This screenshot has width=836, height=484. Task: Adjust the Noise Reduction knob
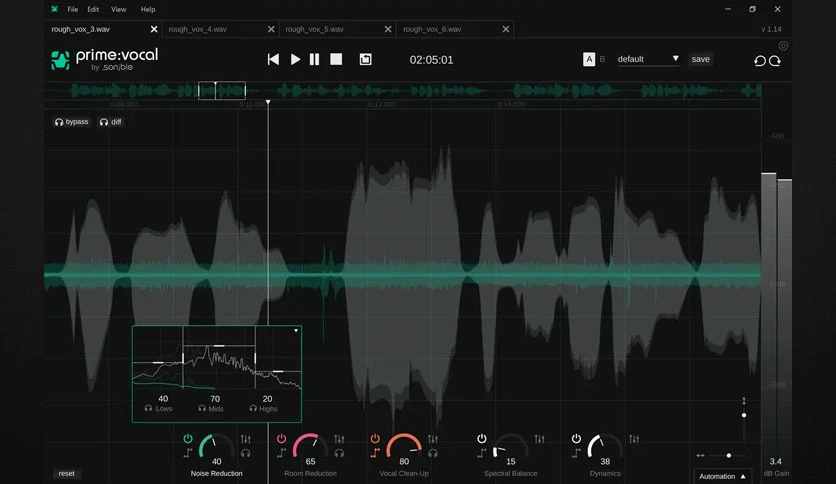click(x=216, y=447)
